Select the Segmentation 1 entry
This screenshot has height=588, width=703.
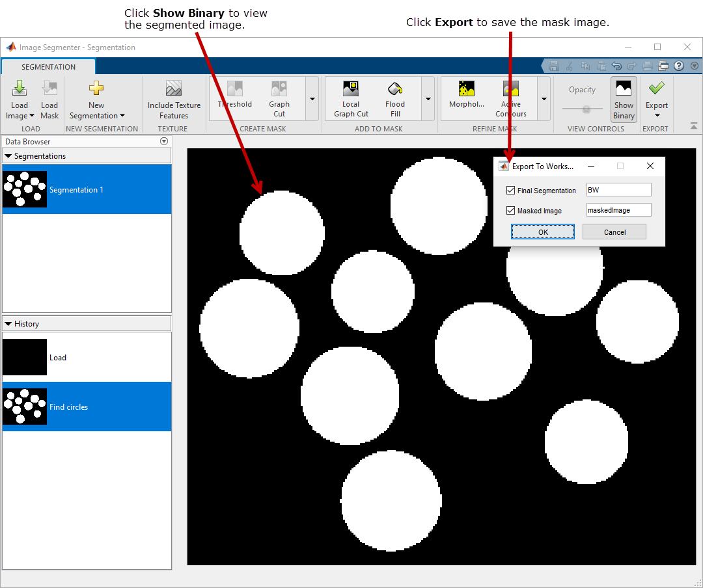[x=87, y=189]
